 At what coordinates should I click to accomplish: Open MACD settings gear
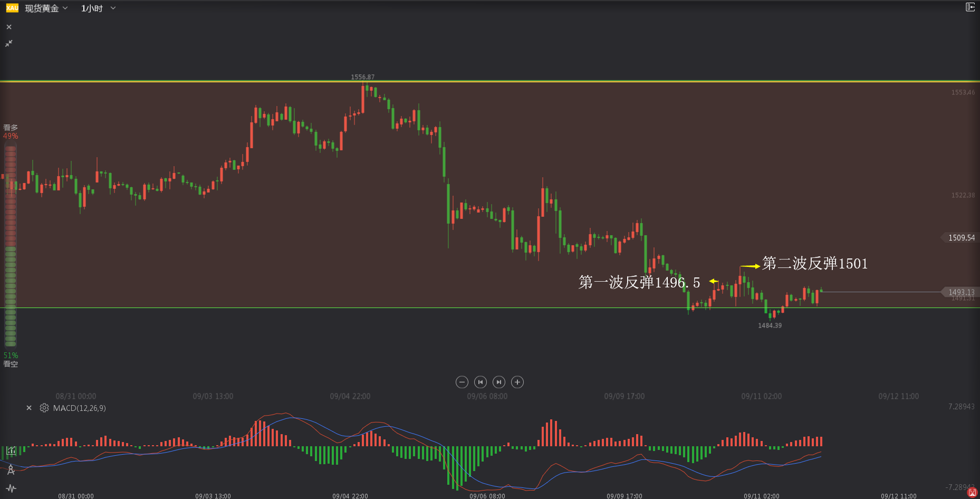pyautogui.click(x=44, y=408)
